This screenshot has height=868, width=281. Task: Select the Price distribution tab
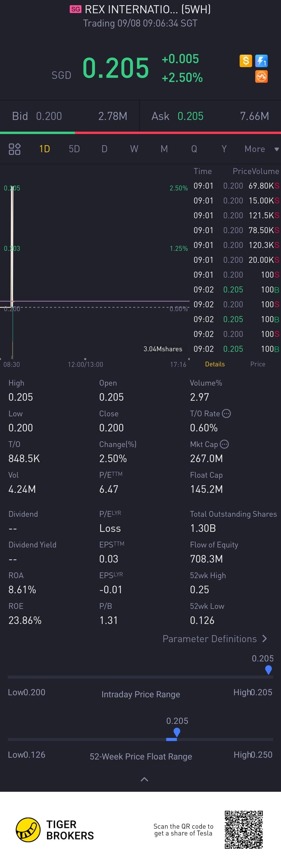point(258,364)
